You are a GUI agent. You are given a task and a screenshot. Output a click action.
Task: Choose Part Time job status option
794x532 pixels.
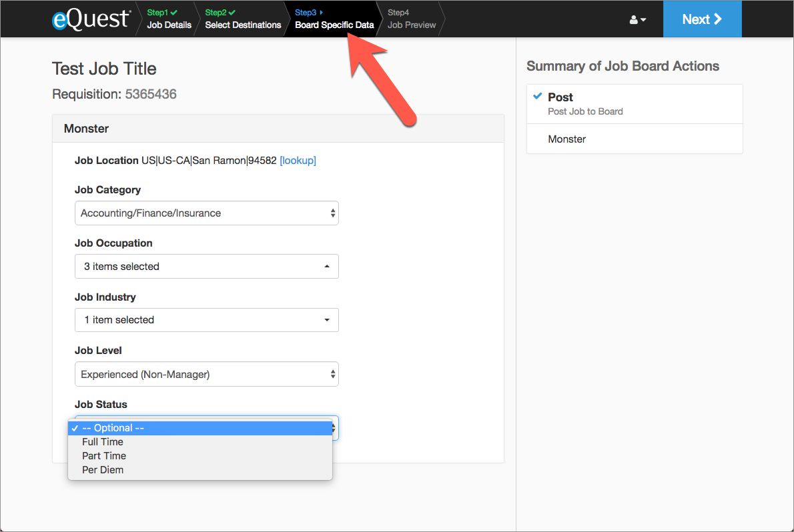[104, 456]
